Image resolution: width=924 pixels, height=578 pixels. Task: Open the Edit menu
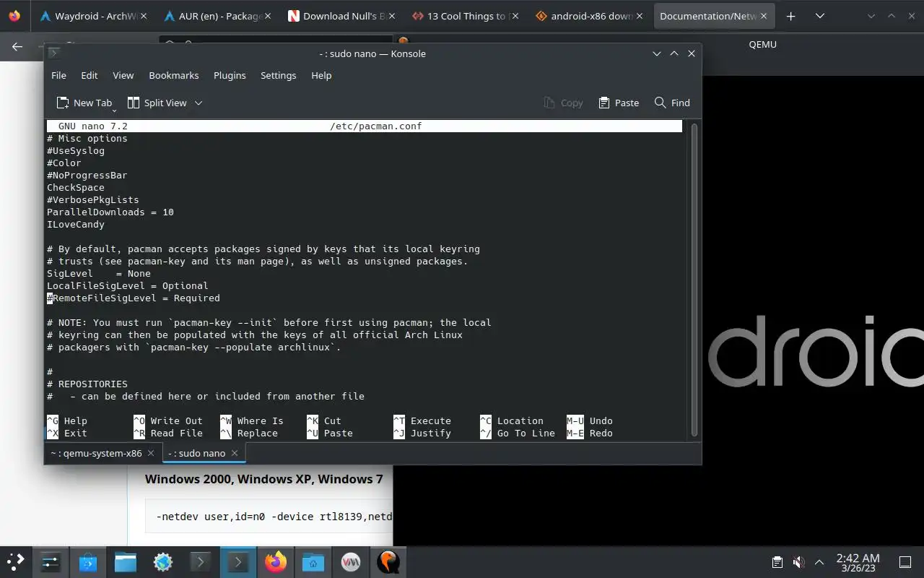pyautogui.click(x=90, y=75)
